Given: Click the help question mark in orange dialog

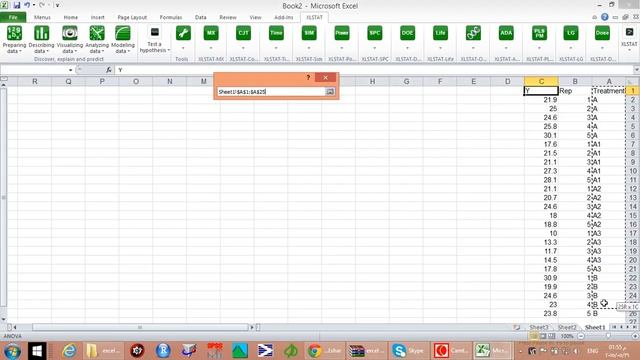Looking at the screenshot, I should (x=308, y=78).
